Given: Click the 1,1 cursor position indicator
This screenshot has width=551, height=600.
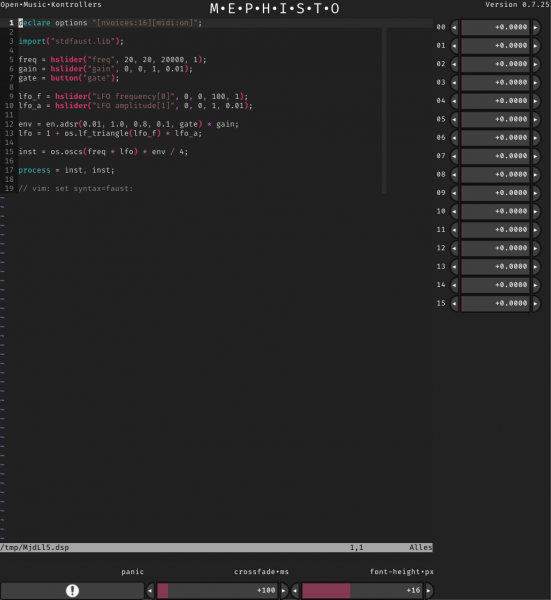Looking at the screenshot, I should click(x=356, y=548).
